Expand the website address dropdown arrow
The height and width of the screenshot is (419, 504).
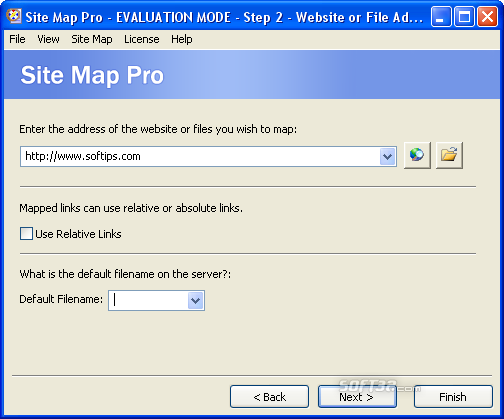(387, 156)
